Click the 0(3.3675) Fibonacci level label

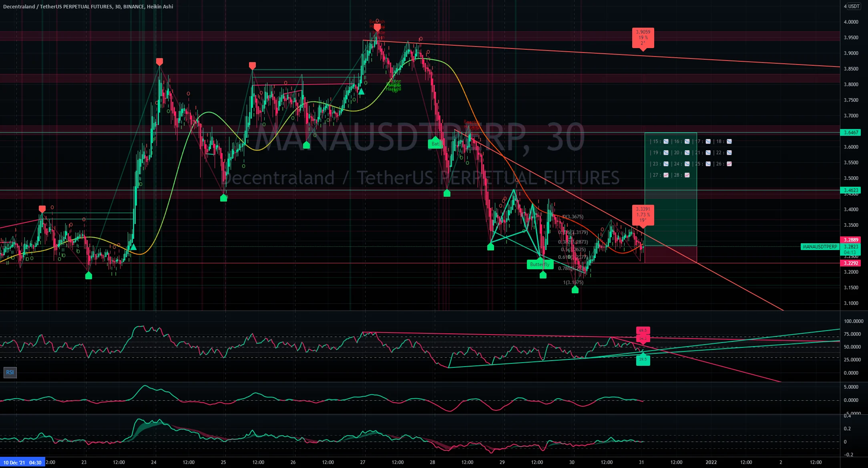click(573, 217)
